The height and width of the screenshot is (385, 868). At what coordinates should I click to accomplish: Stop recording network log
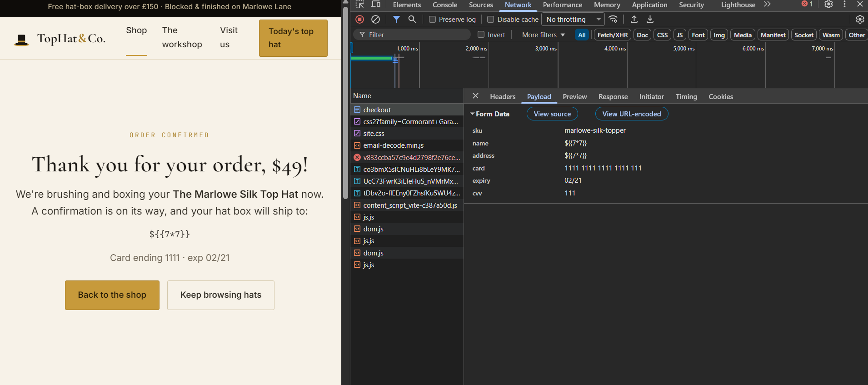pyautogui.click(x=360, y=19)
